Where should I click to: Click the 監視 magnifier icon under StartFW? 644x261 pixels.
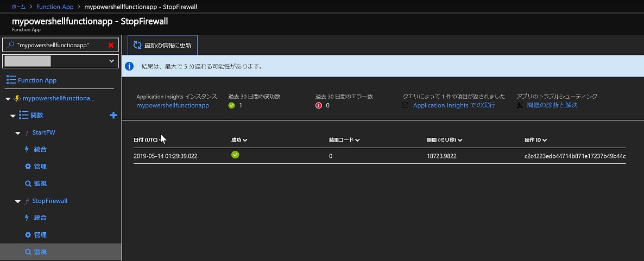click(28, 184)
